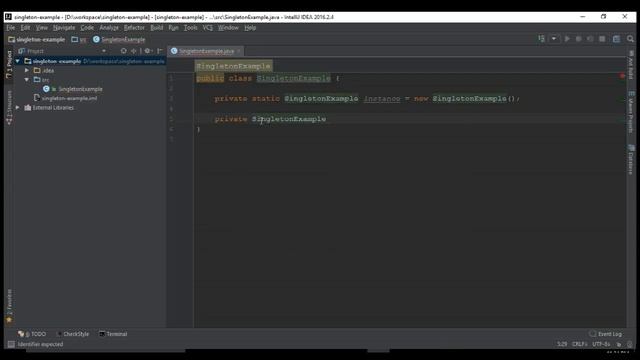The image size is (640, 360).
Task: Open the Help menu
Action: click(250, 28)
